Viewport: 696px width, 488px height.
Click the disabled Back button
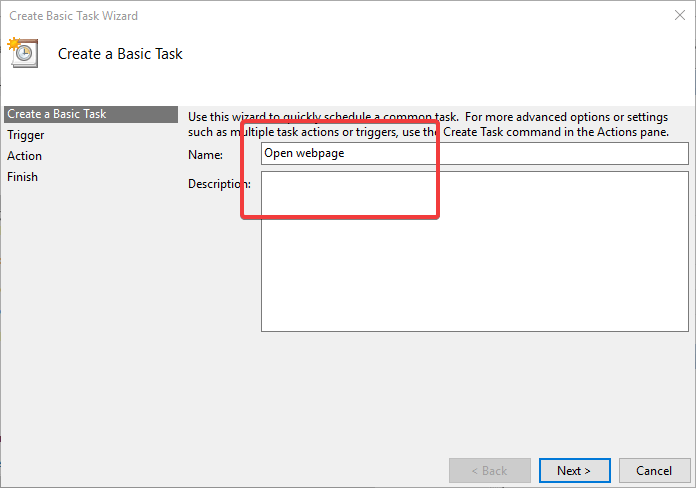coord(490,470)
